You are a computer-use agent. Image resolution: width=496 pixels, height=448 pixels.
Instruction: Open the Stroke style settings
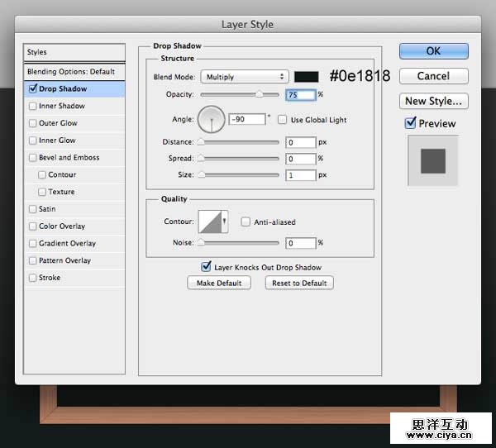[x=50, y=278]
